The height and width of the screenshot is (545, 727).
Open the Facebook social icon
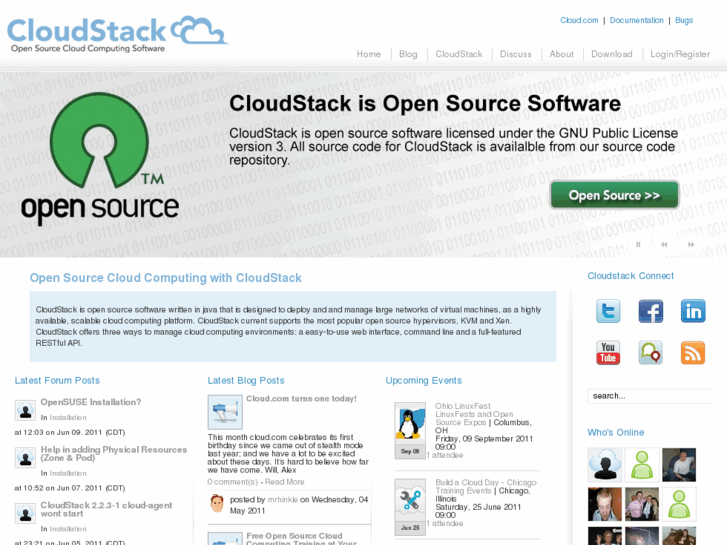(650, 311)
